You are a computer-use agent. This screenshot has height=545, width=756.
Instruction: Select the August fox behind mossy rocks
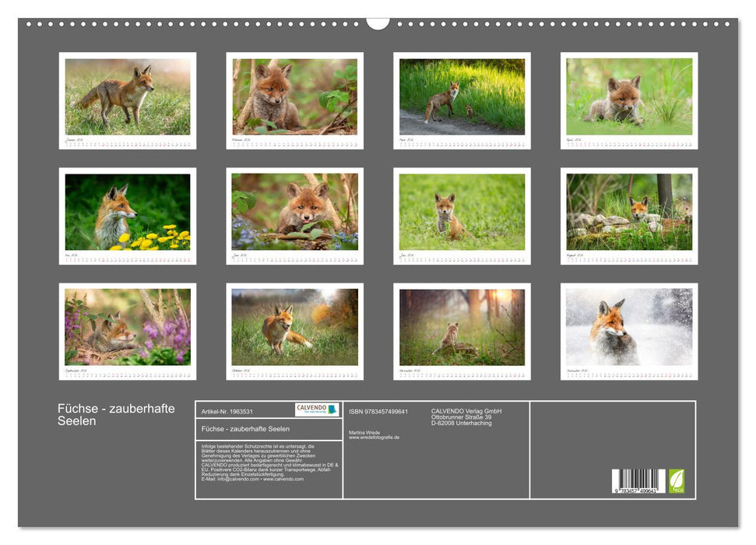628,212
